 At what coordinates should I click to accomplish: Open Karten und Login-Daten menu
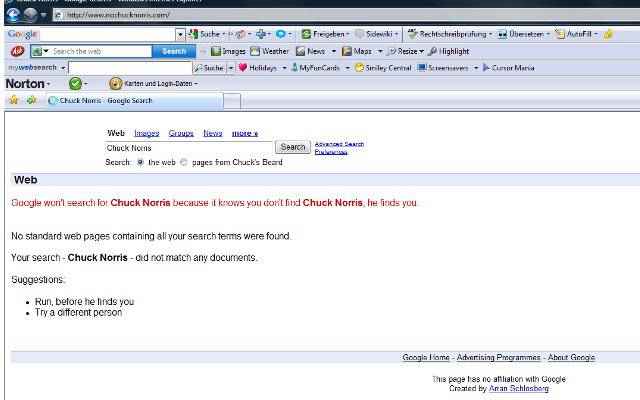(153, 84)
